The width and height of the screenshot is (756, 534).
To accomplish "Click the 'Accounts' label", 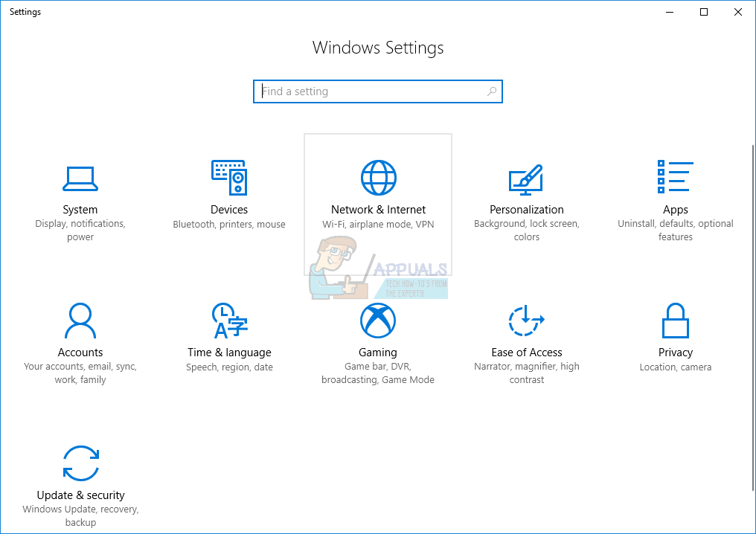I will tap(80, 353).
